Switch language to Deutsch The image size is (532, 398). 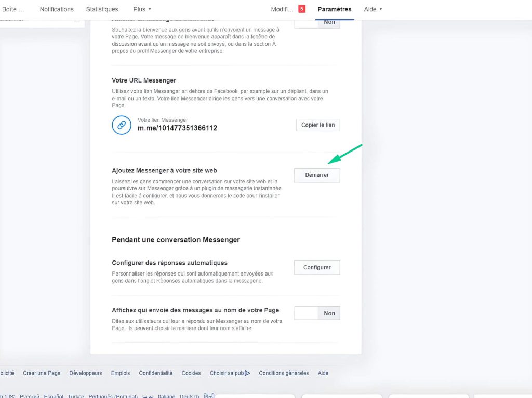click(x=189, y=396)
